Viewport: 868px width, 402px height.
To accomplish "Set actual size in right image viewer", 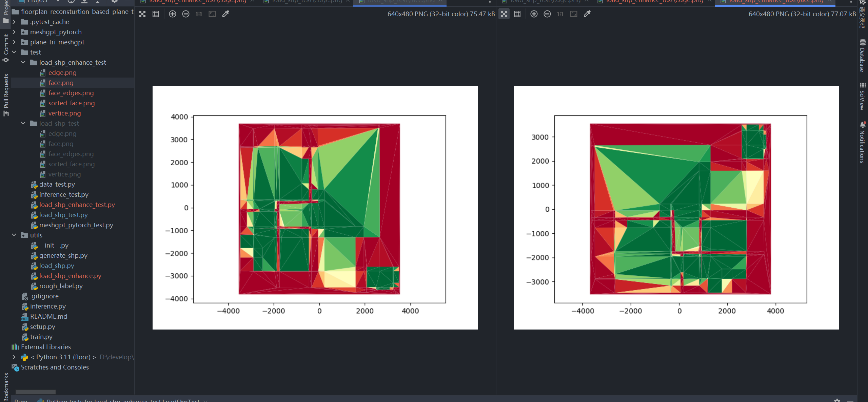I will coord(560,14).
